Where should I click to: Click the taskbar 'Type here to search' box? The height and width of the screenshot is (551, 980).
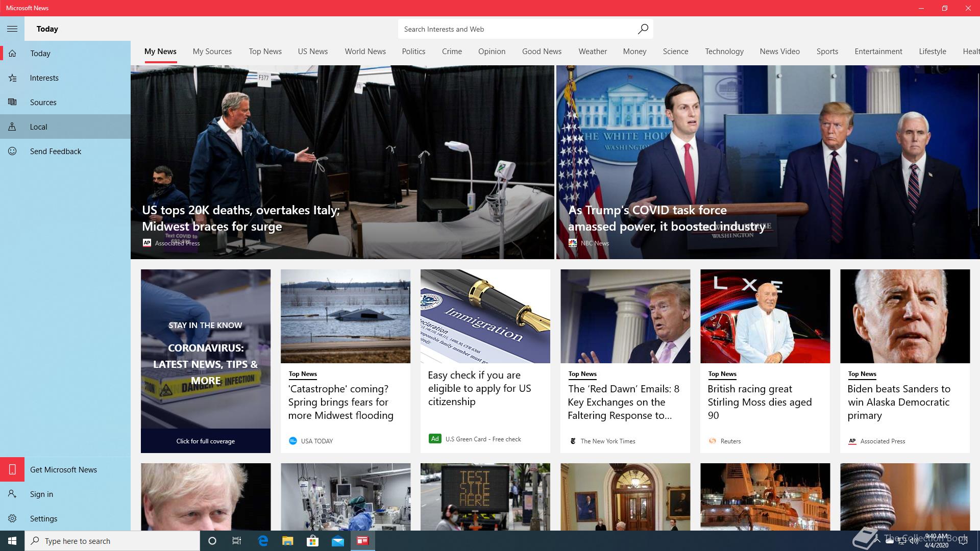point(112,541)
